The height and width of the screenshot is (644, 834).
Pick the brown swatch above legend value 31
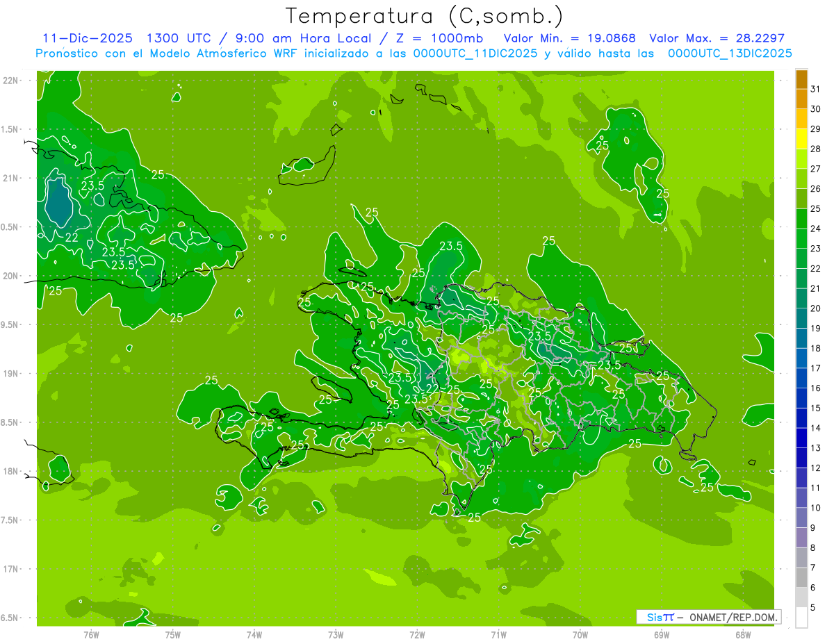click(801, 79)
